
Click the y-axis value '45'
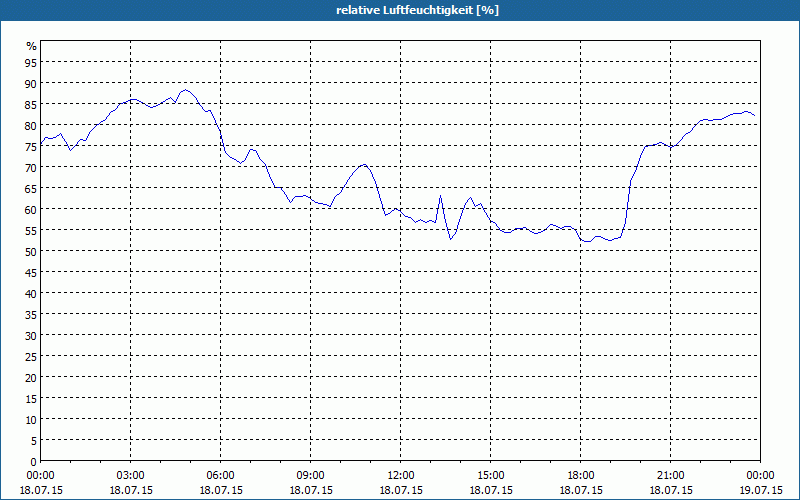coord(31,272)
